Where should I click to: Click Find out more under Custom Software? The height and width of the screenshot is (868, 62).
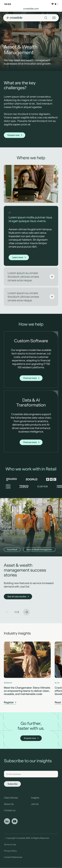(x=31, y=378)
